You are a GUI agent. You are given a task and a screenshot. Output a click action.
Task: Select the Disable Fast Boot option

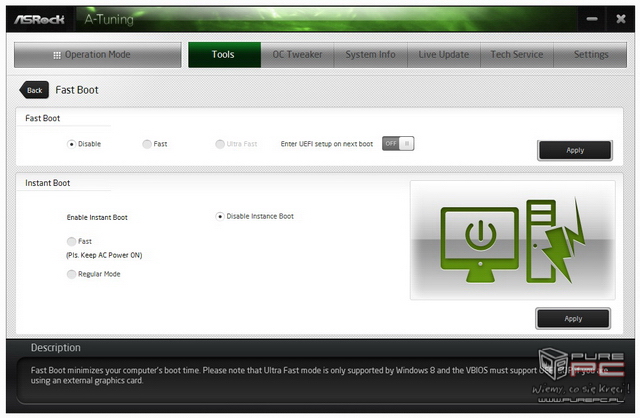coord(71,144)
